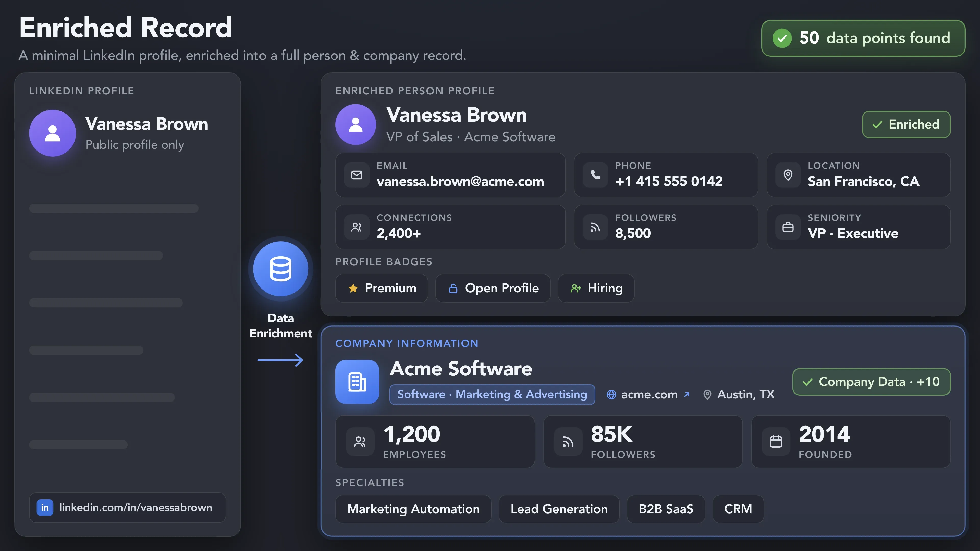Image resolution: width=980 pixels, height=551 pixels.
Task: Click the globe icon beside acme.com
Action: [x=611, y=395]
